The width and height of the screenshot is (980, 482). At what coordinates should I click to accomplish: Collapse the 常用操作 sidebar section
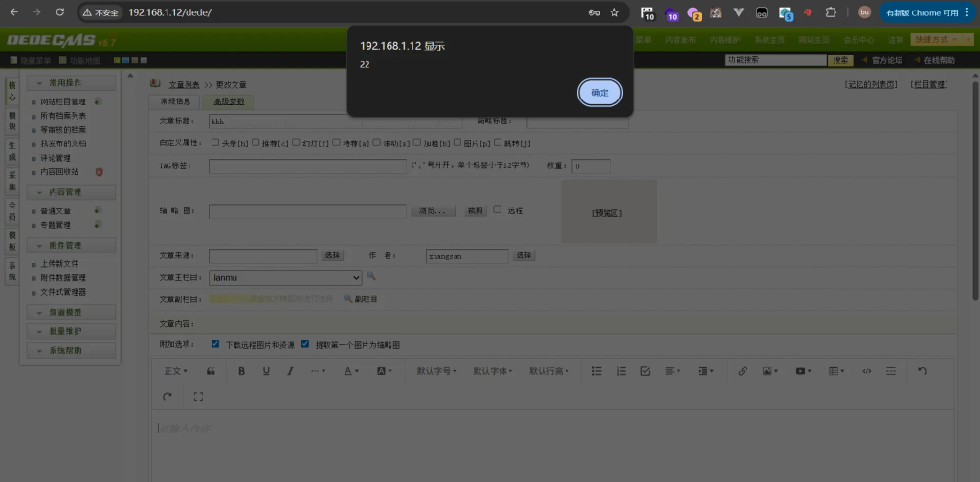[x=73, y=83]
